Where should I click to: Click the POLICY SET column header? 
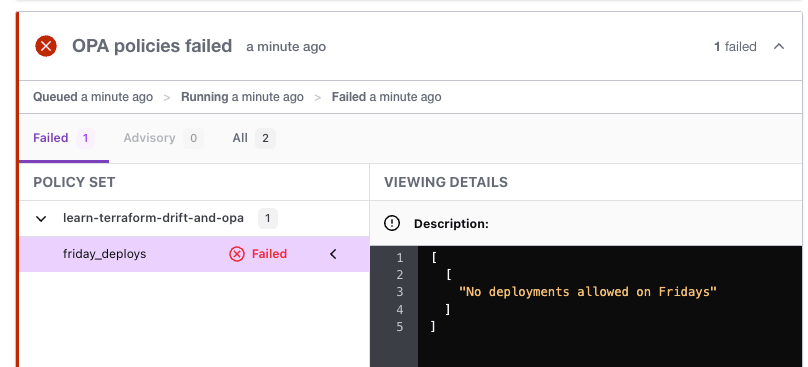click(74, 182)
